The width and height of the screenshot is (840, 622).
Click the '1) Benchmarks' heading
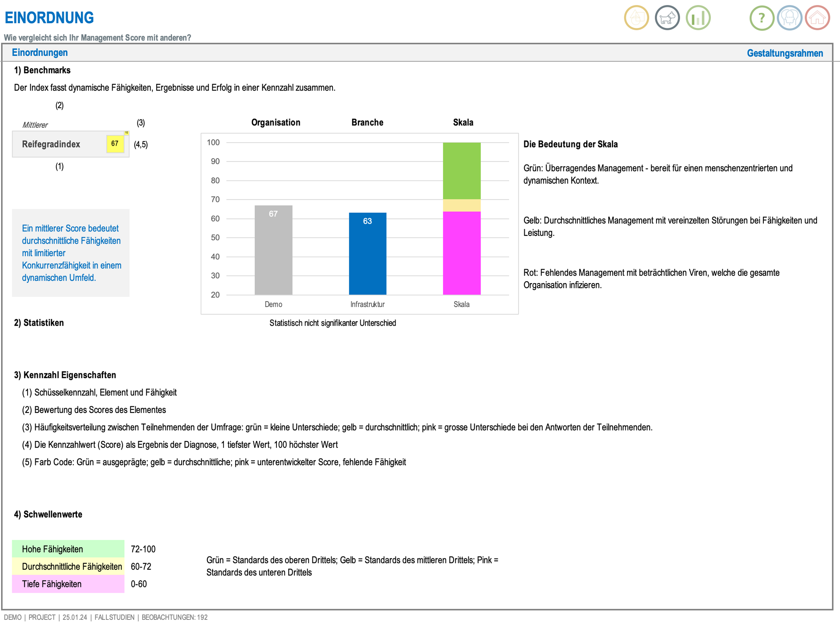point(42,70)
